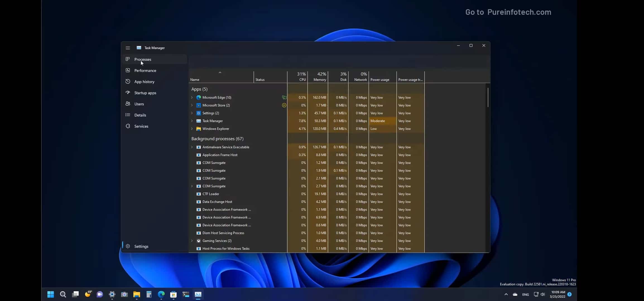This screenshot has width=644, height=301.
Task: Select Device Association Framework row using 6.9 MB
Action: click(x=306, y=217)
